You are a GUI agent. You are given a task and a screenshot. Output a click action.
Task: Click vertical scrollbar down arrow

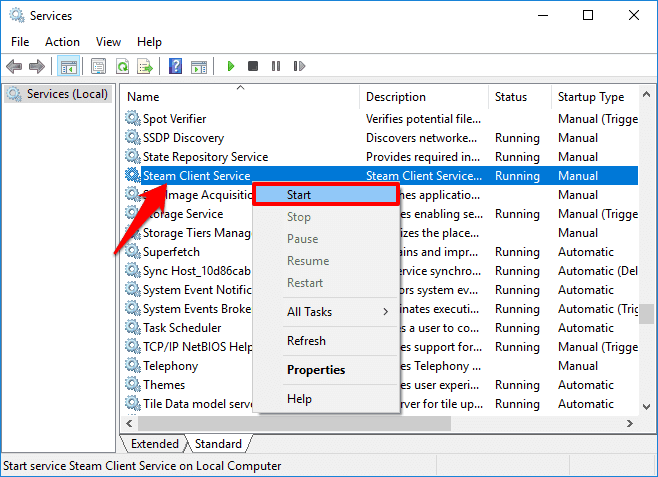coord(646,407)
